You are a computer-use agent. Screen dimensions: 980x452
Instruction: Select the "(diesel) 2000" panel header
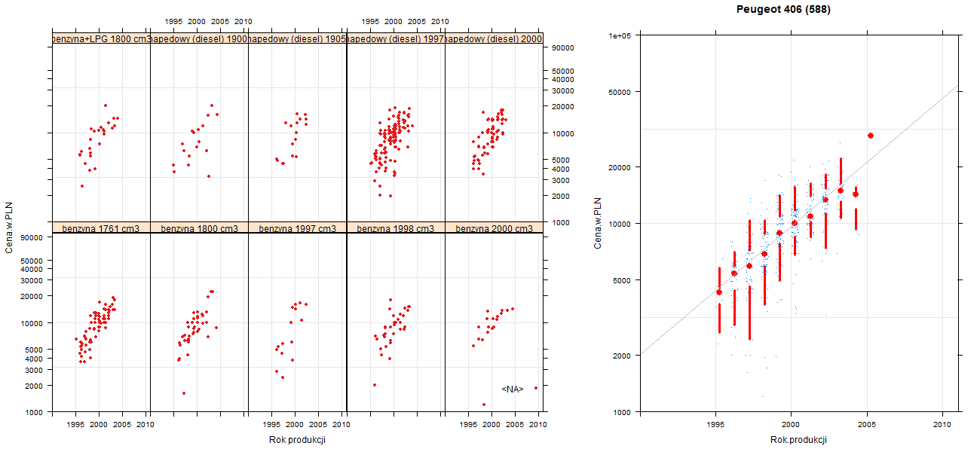tap(494, 38)
